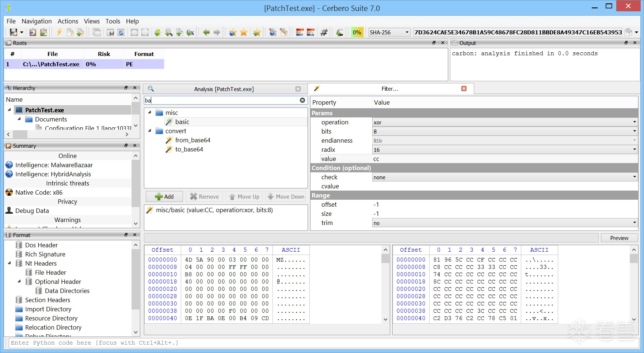Click the green back arrow icon
644x353 pixels.
click(206, 33)
